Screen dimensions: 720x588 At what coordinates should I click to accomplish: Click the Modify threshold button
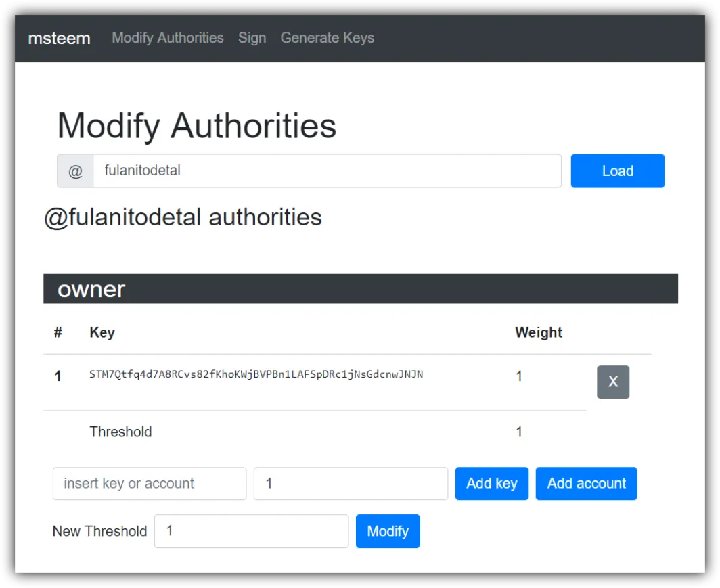click(x=388, y=531)
